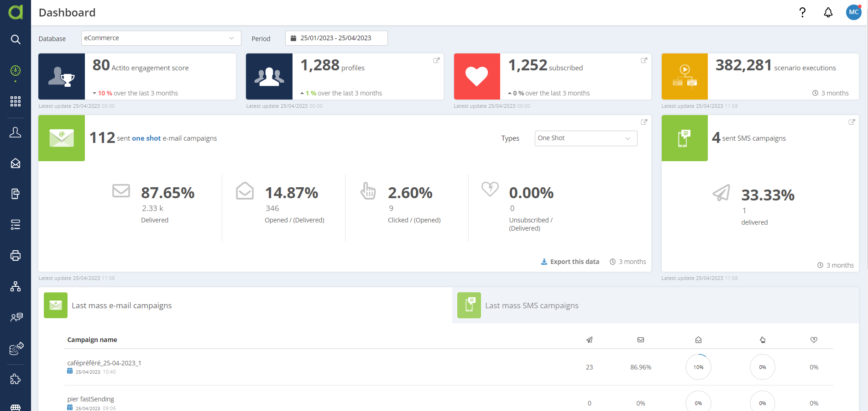Open subscribed card external link icon
Screen dimensions: 868x411
click(644, 60)
